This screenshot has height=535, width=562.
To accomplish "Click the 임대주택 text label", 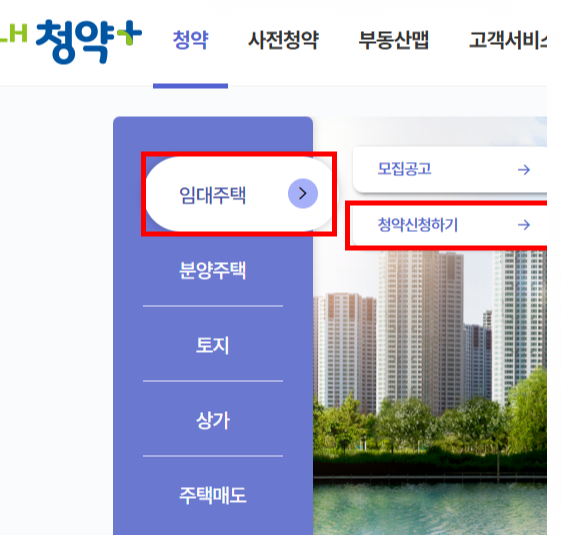I will tap(213, 195).
